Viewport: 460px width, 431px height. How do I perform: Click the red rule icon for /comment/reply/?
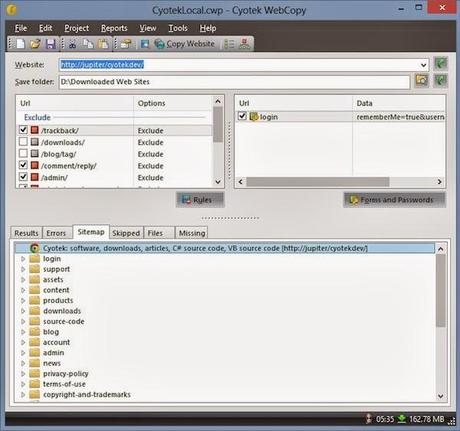pyautogui.click(x=35, y=165)
